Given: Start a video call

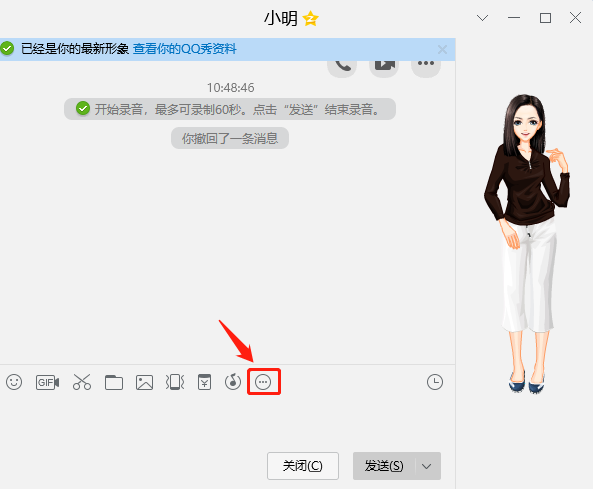Looking at the screenshot, I should (x=384, y=65).
